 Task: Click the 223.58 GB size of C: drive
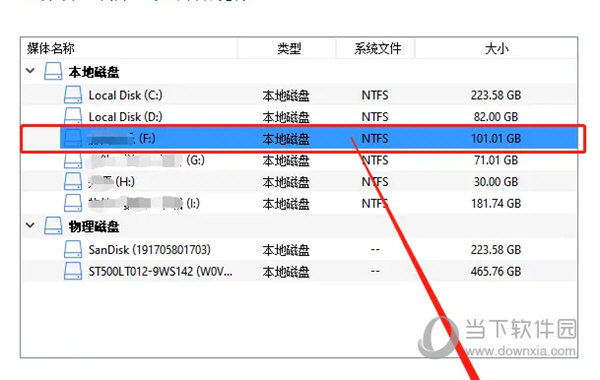click(496, 95)
